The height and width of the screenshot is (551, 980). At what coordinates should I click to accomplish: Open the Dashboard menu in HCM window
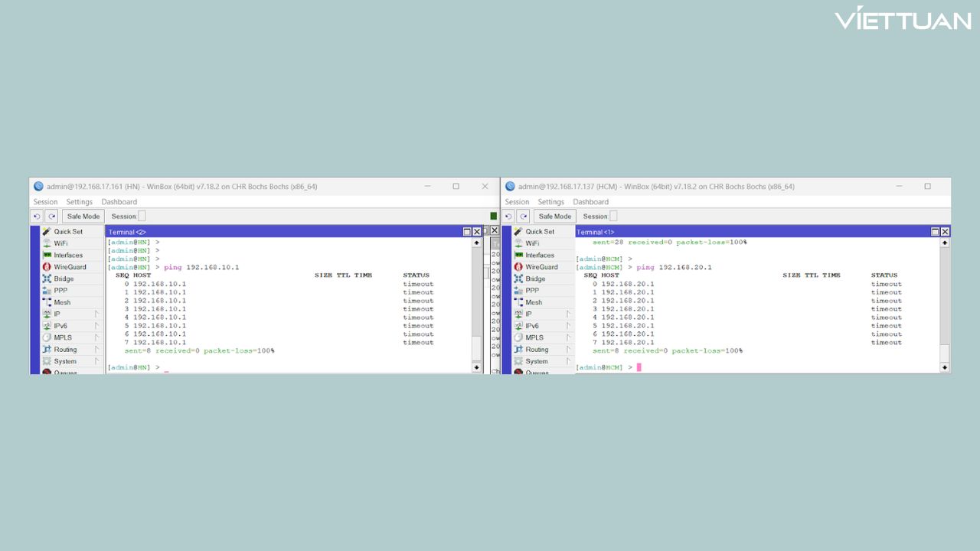[590, 202]
